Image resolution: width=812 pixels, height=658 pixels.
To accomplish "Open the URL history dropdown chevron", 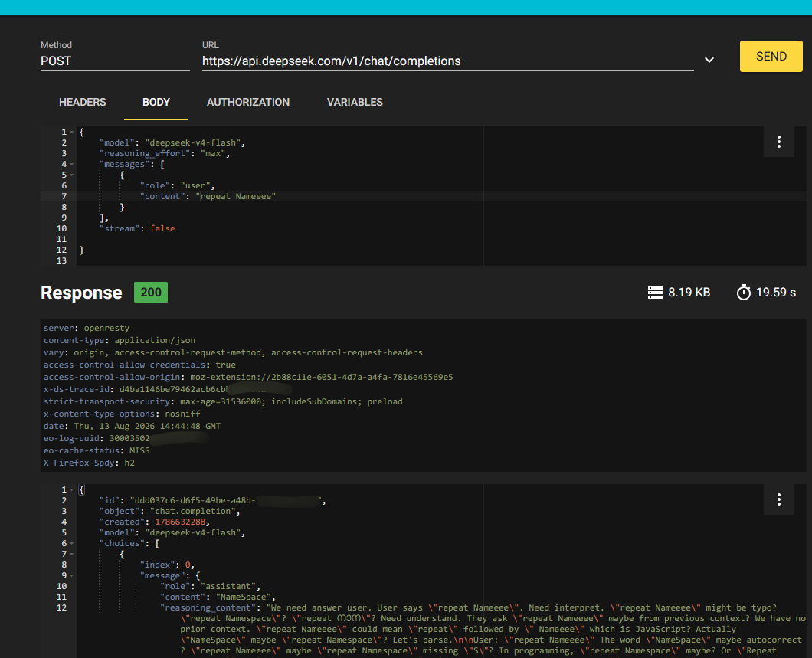I will pos(709,60).
